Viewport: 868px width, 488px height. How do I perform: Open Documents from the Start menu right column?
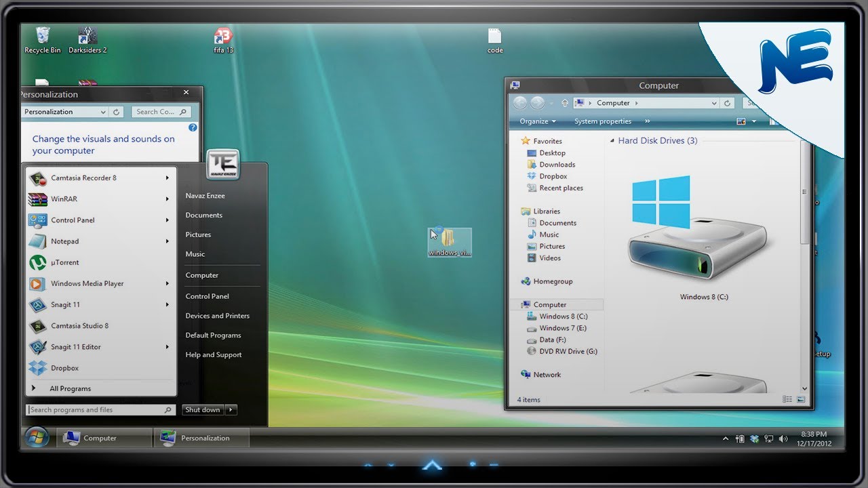pos(204,216)
